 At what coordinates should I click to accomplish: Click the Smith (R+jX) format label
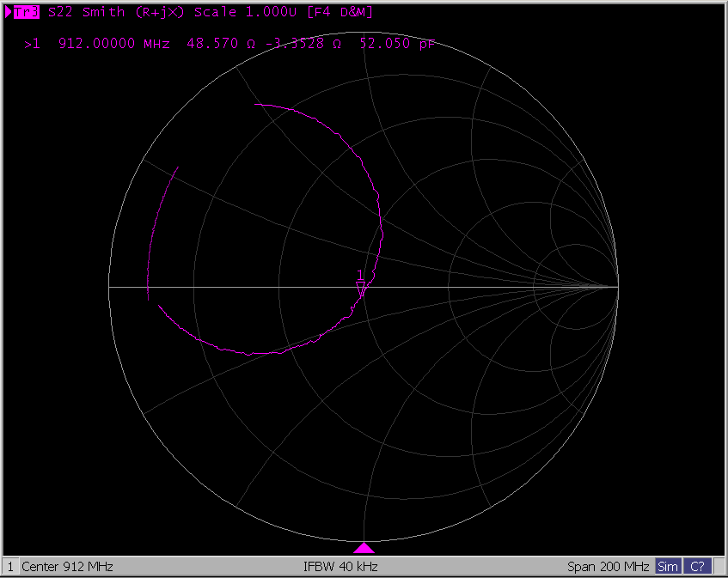coord(135,13)
